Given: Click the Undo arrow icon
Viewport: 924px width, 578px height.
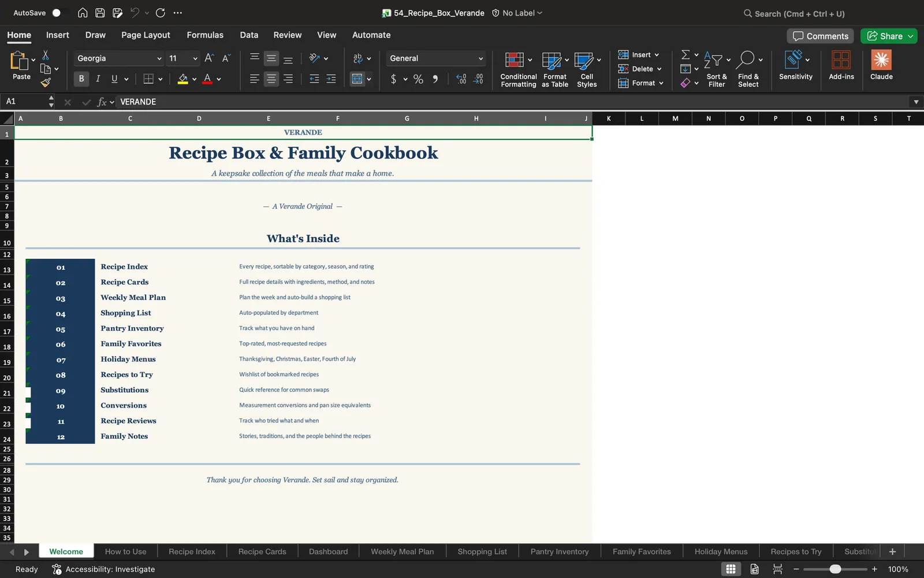Looking at the screenshot, I should [x=135, y=13].
